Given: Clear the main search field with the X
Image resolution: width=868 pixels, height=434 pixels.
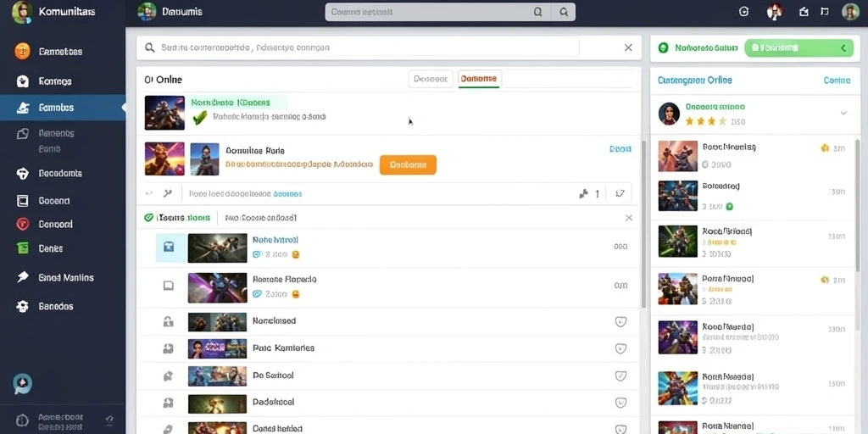Looking at the screenshot, I should tap(628, 47).
